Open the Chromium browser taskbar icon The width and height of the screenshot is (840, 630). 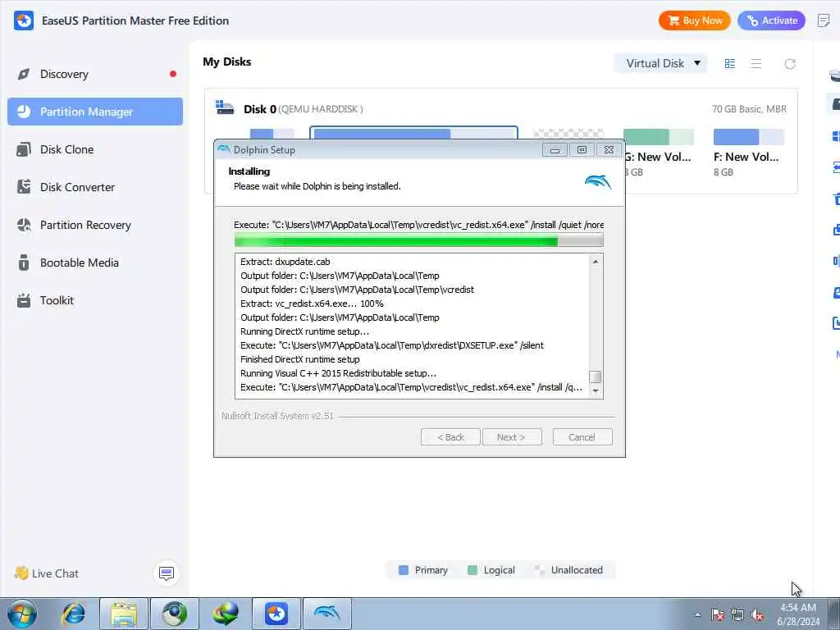point(175,614)
